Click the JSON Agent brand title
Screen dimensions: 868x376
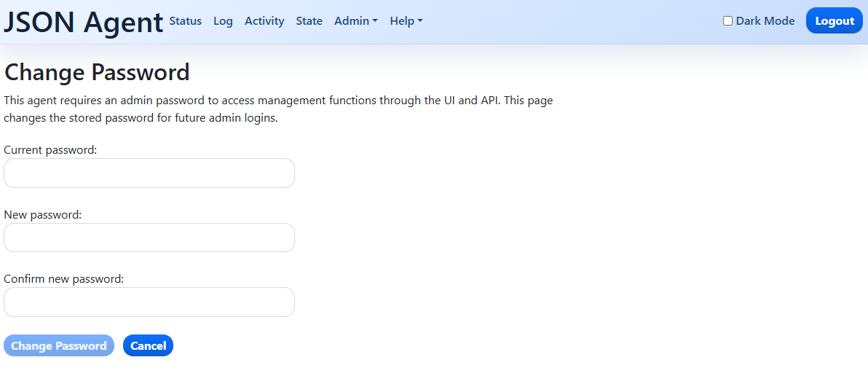(84, 22)
